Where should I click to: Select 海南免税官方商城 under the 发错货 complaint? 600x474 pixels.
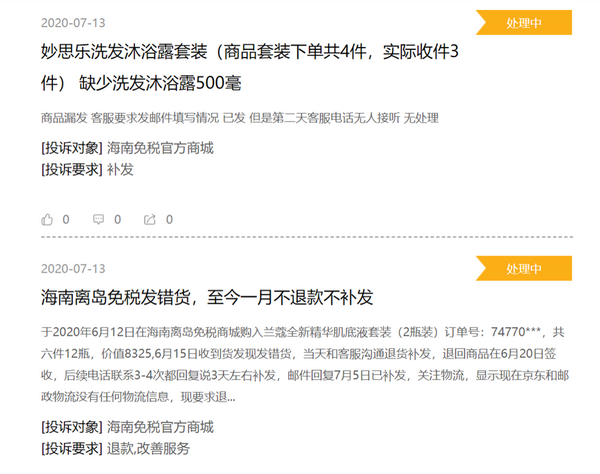click(160, 427)
